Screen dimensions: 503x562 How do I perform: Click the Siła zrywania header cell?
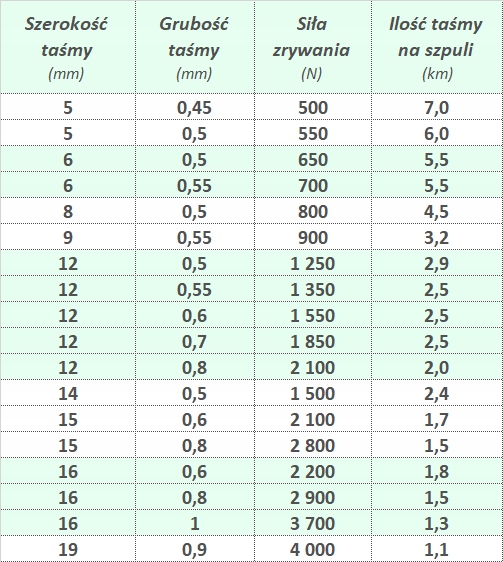(x=313, y=47)
